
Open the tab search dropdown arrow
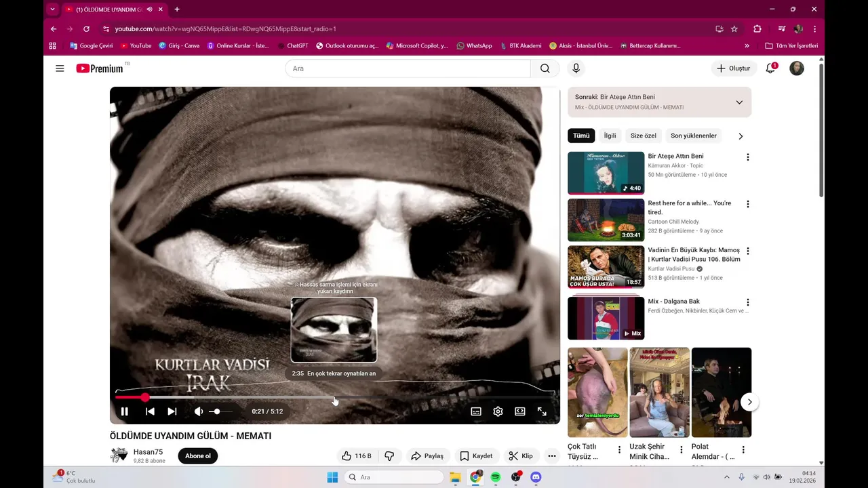[x=52, y=9]
